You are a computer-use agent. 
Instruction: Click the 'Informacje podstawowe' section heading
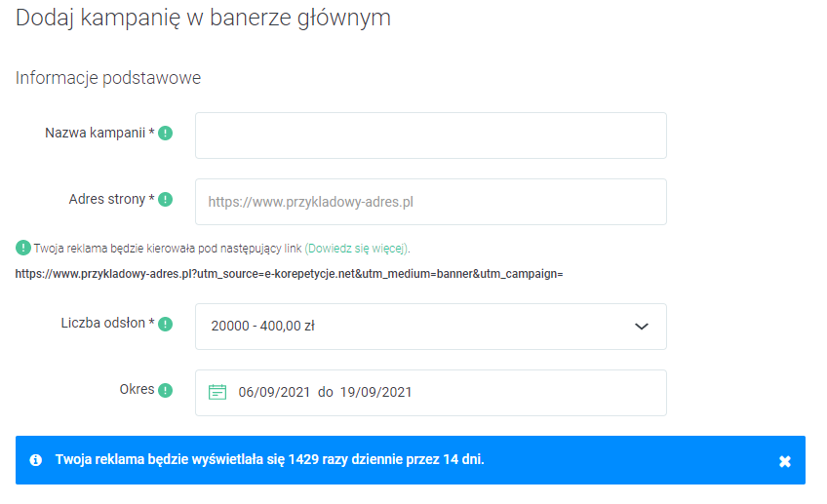click(108, 78)
